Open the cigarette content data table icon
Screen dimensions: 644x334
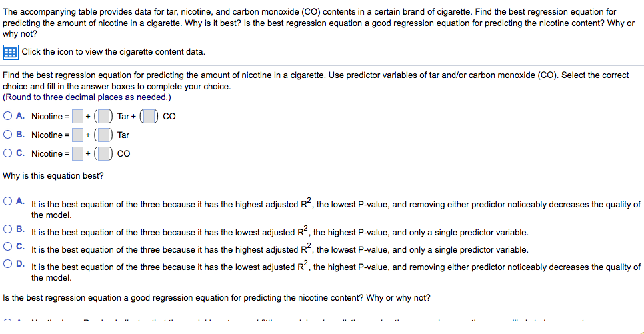pyautogui.click(x=10, y=52)
